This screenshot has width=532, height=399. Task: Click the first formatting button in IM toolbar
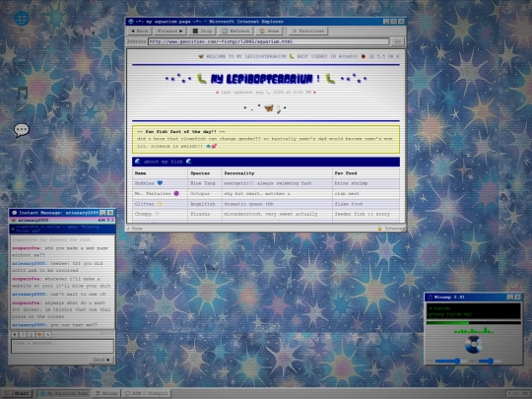[15, 335]
